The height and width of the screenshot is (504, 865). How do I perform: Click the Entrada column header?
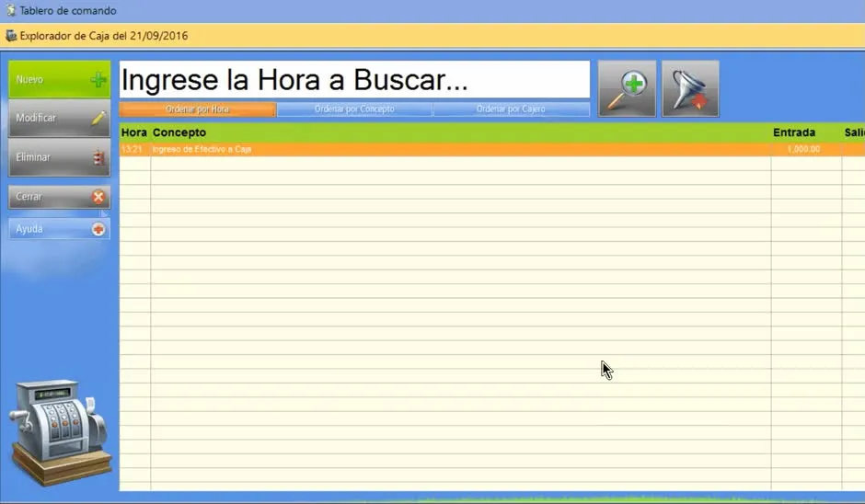coord(794,132)
